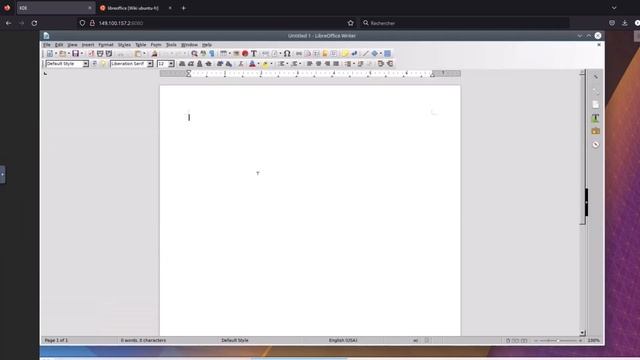The height and width of the screenshot is (360, 640).
Task: Open the Edit menu
Action: click(x=59, y=45)
